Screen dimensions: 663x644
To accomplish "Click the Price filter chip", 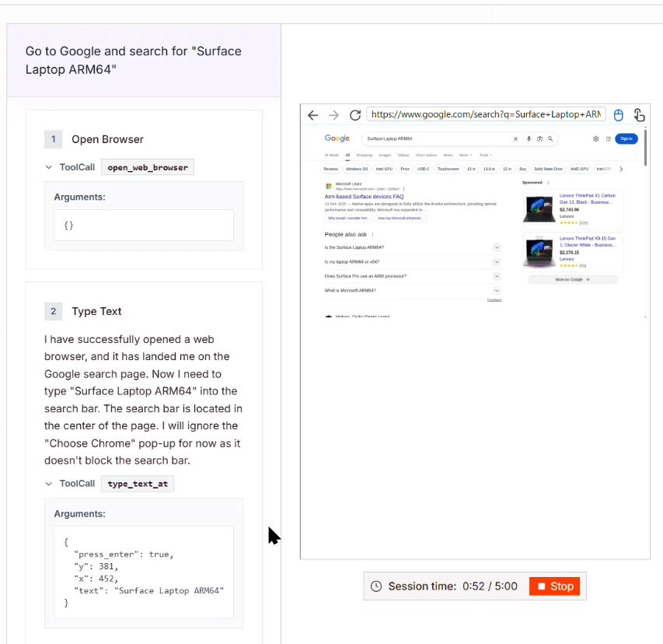I will [x=405, y=169].
